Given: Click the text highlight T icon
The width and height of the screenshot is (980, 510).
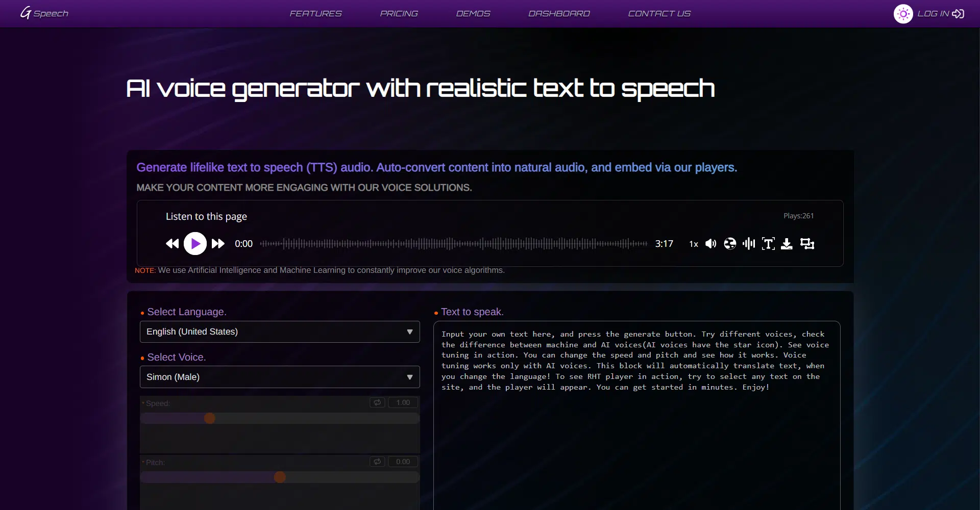Looking at the screenshot, I should (768, 244).
